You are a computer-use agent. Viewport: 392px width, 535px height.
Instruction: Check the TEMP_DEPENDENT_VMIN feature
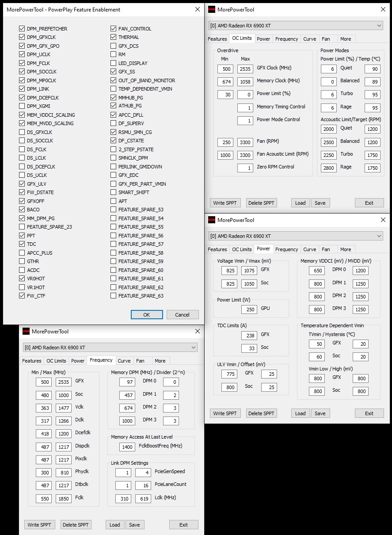pos(114,89)
